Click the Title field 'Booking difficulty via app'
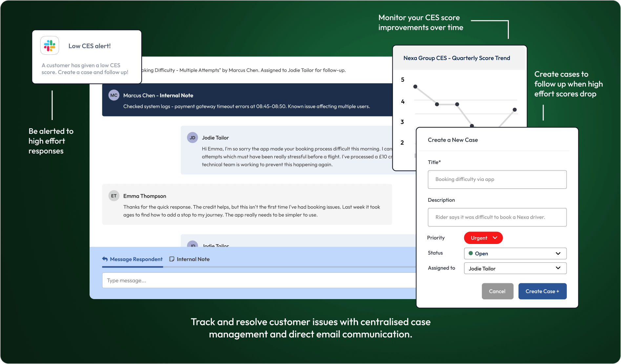This screenshot has height=364, width=621. coord(497,179)
